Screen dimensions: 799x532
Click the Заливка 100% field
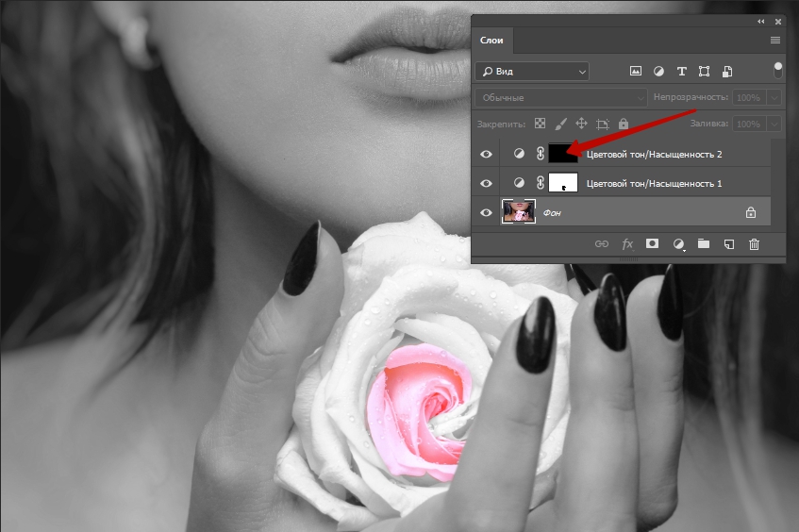(x=750, y=124)
